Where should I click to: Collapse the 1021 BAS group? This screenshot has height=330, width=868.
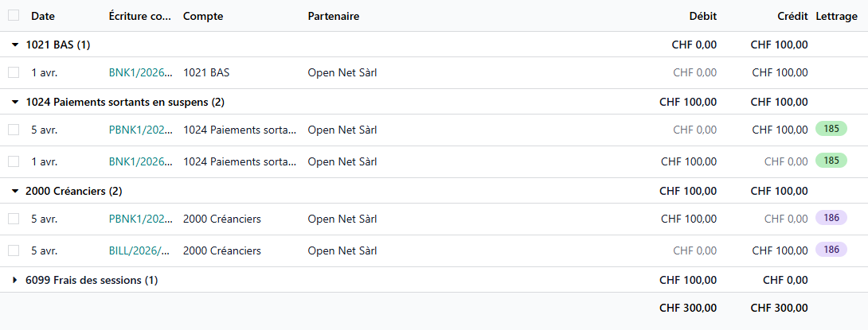pyautogui.click(x=15, y=45)
